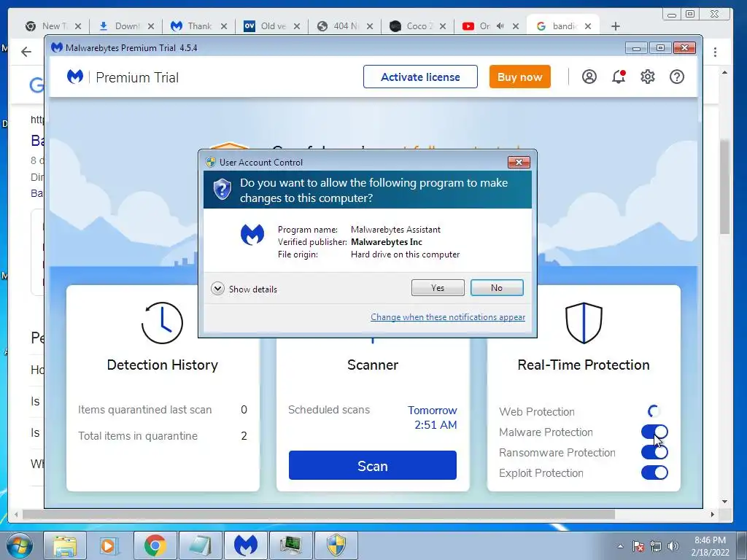This screenshot has height=560, width=747.
Task: Click Chrome scroll down arrow
Action: 724,502
